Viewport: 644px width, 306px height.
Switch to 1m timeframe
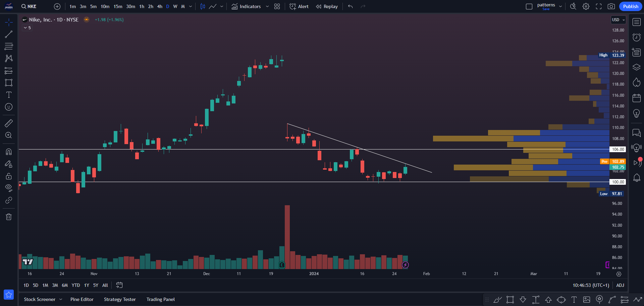[x=73, y=6]
